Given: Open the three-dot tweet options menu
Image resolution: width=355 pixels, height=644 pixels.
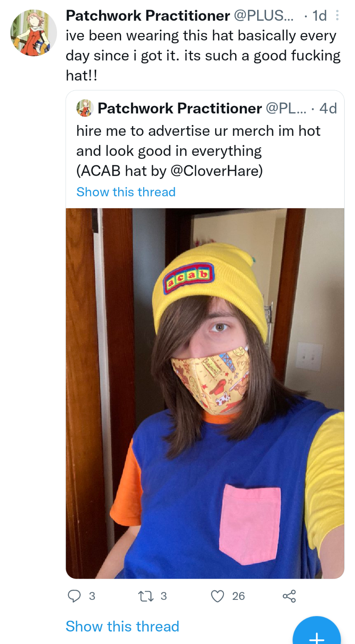Looking at the screenshot, I should tap(338, 16).
